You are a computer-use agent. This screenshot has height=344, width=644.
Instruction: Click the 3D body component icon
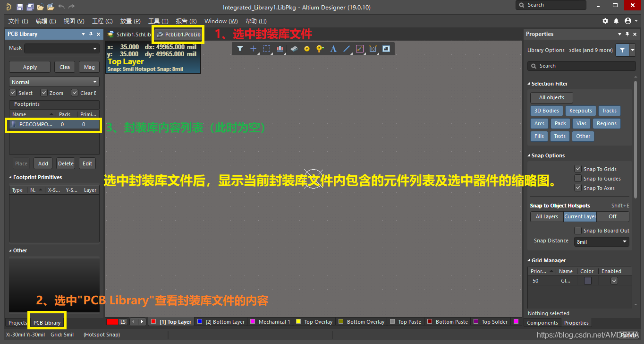coord(293,49)
